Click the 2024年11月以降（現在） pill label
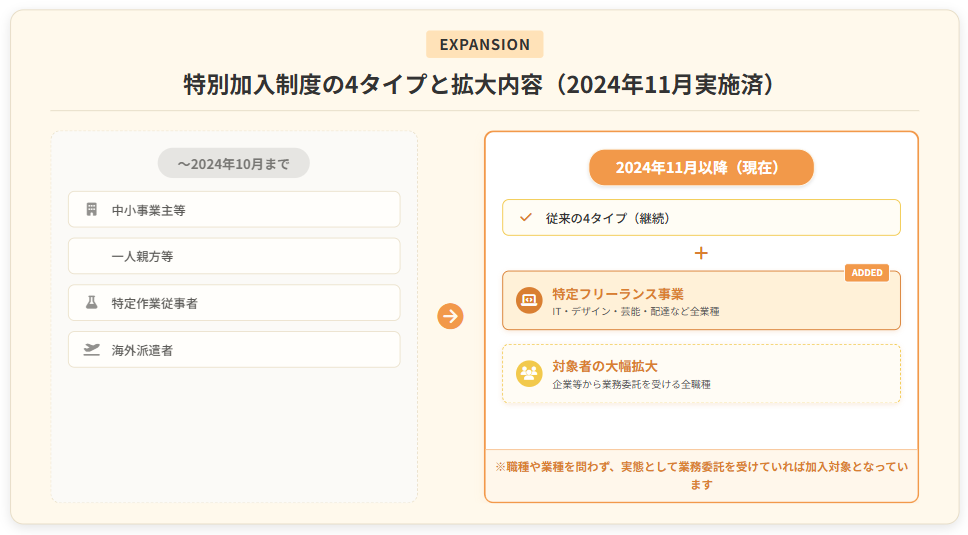Screen dimensions: 968x535 (x=701, y=167)
